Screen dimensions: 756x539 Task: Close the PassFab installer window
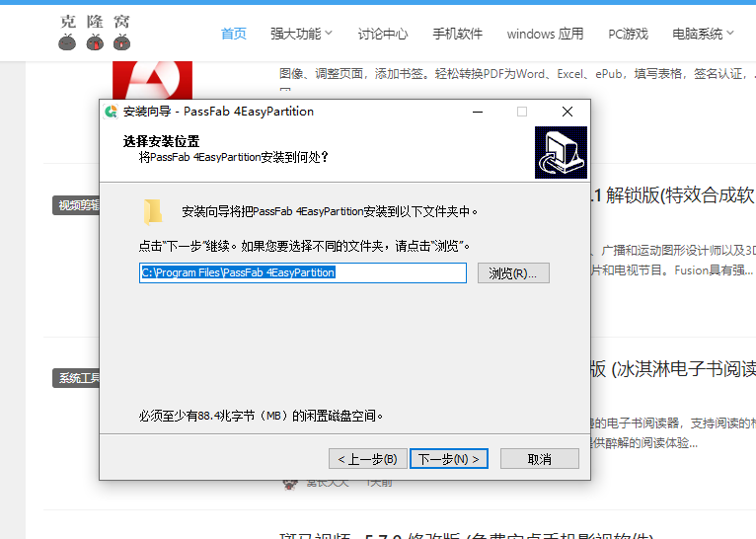[x=567, y=112]
